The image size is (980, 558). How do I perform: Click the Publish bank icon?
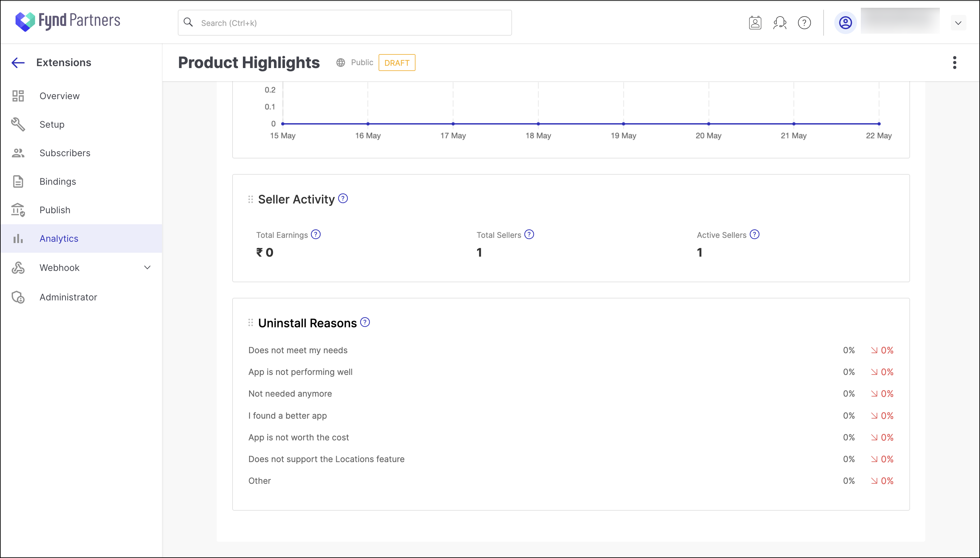pos(18,210)
